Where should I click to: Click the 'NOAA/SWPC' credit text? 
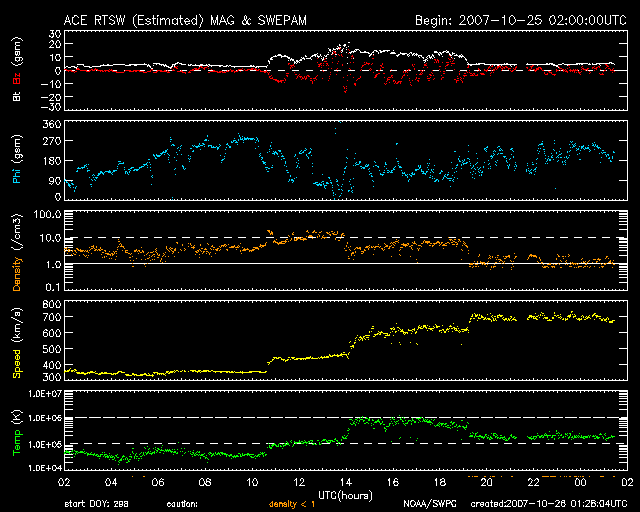(x=430, y=504)
